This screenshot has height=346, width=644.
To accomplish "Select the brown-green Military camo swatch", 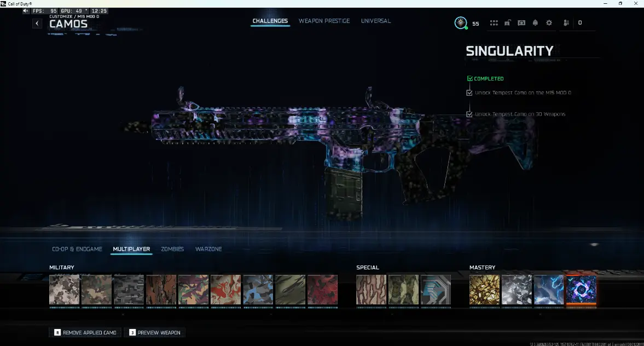I will [96, 290].
